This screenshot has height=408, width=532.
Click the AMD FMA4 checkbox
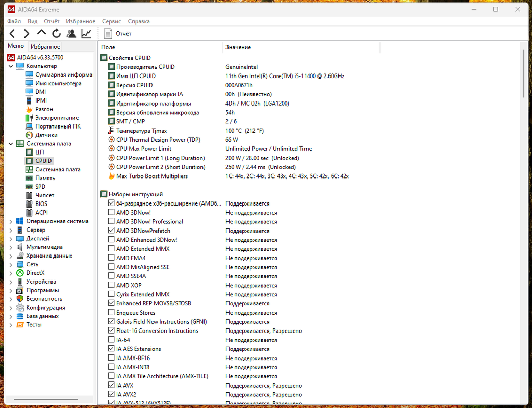(111, 258)
